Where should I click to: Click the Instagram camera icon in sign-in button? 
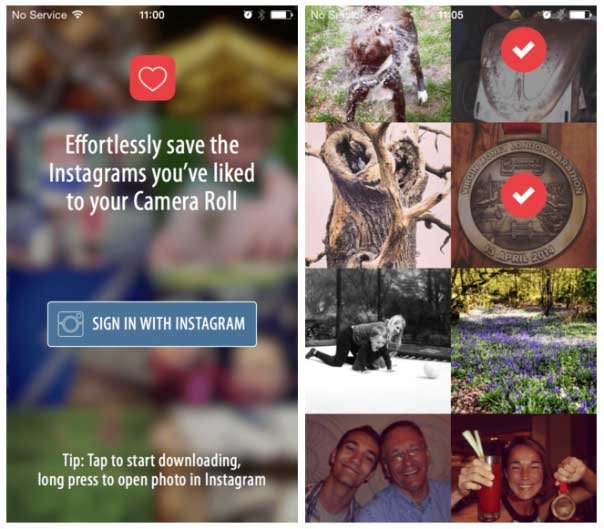70,324
